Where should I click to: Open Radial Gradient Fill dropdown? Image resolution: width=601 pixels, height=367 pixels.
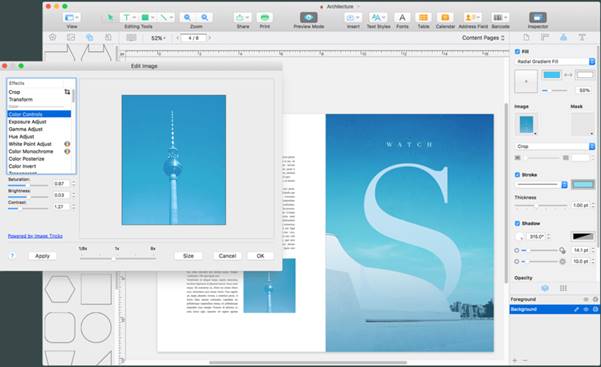(x=555, y=61)
